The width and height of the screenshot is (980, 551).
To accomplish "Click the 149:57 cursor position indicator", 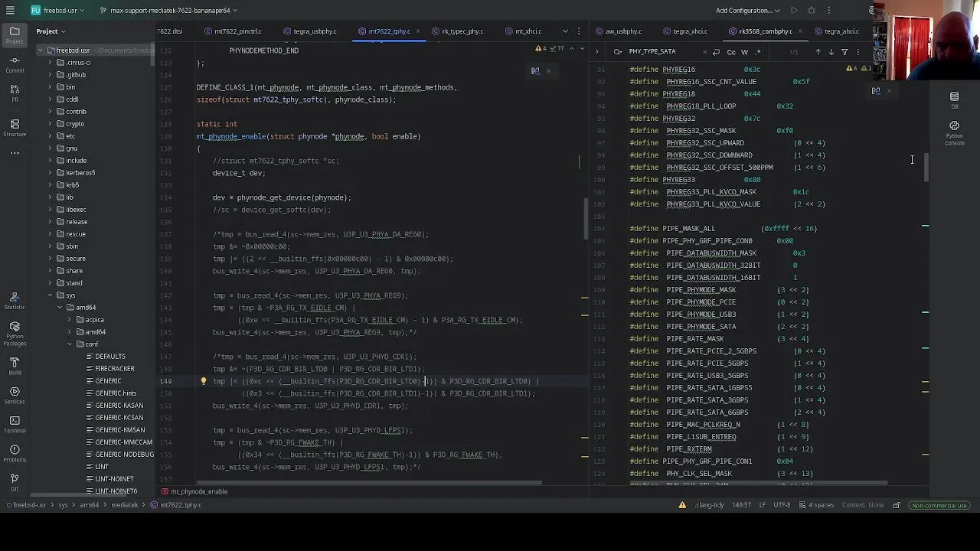I will 741,505.
